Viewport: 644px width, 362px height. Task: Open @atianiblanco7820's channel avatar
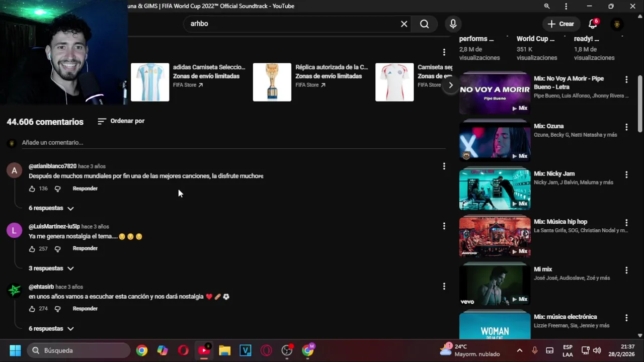click(14, 170)
